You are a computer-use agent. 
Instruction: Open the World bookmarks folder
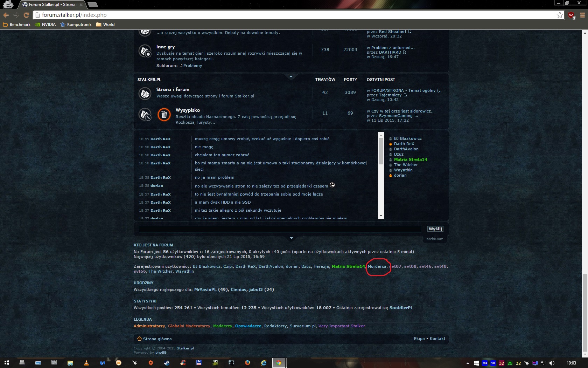[x=105, y=25]
